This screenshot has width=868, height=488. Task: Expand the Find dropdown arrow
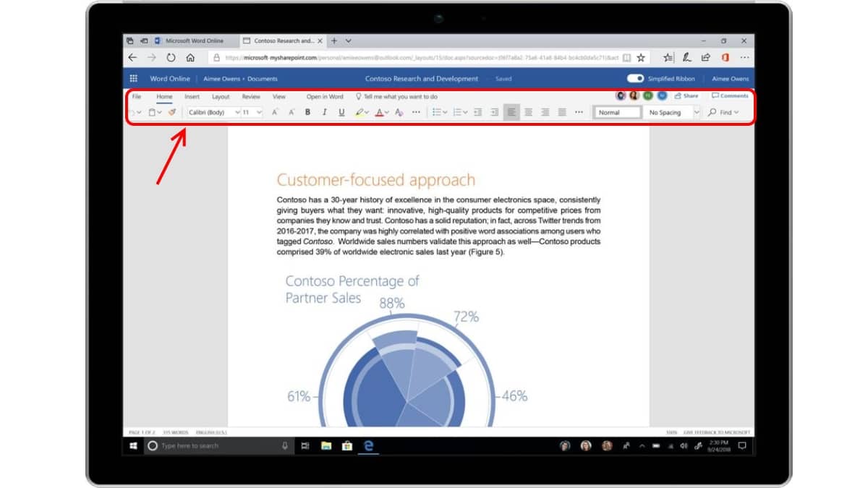click(x=736, y=113)
